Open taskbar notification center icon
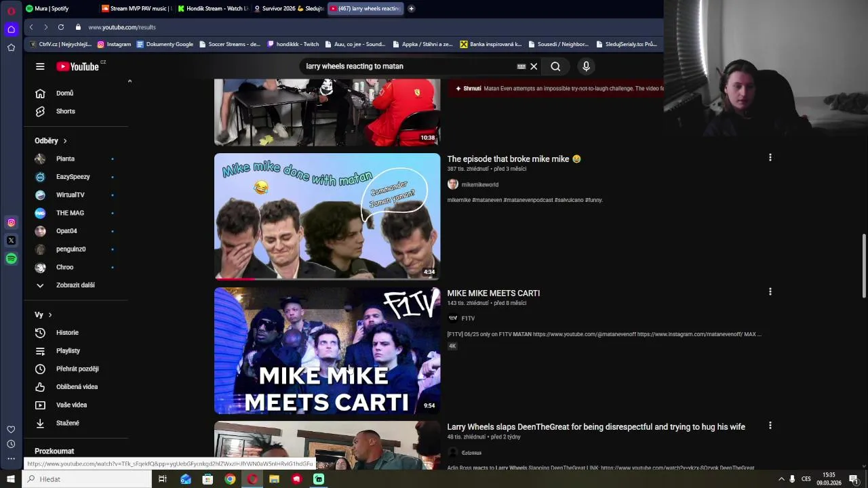 pyautogui.click(x=854, y=479)
